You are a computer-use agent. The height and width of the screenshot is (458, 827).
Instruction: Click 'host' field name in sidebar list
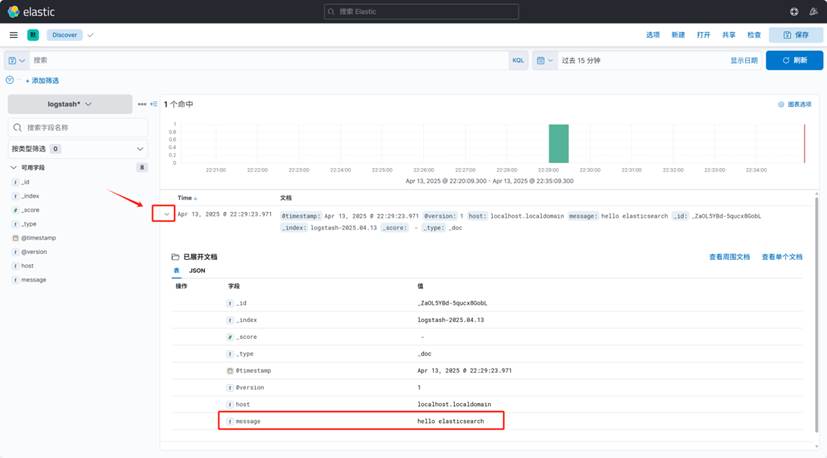(27, 266)
